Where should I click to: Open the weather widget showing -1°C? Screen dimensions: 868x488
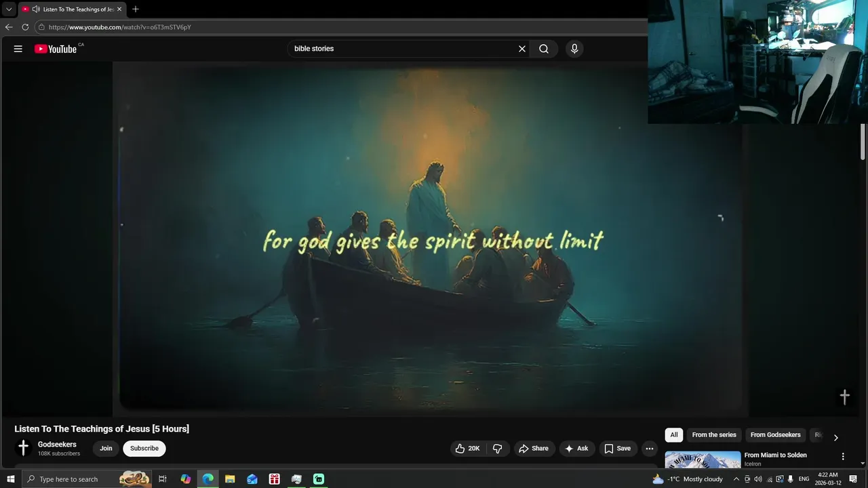688,479
